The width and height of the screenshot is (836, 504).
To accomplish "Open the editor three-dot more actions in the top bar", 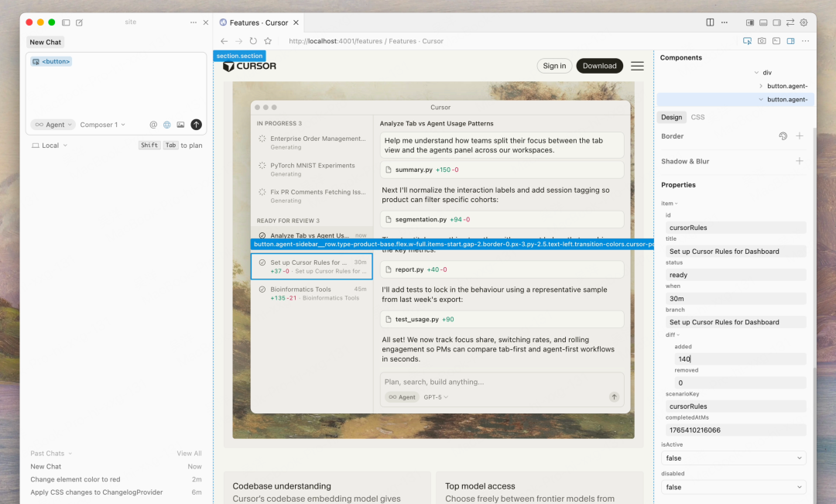I will click(x=724, y=22).
